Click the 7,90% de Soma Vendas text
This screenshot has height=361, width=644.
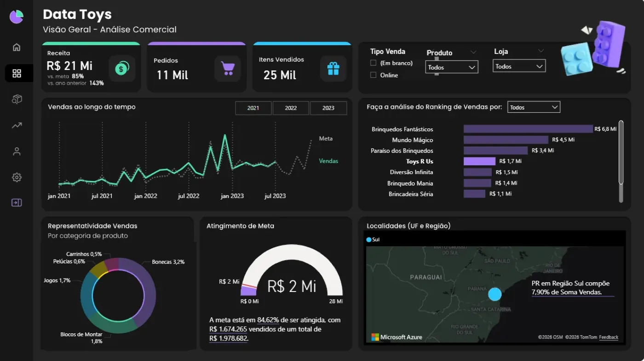click(566, 292)
